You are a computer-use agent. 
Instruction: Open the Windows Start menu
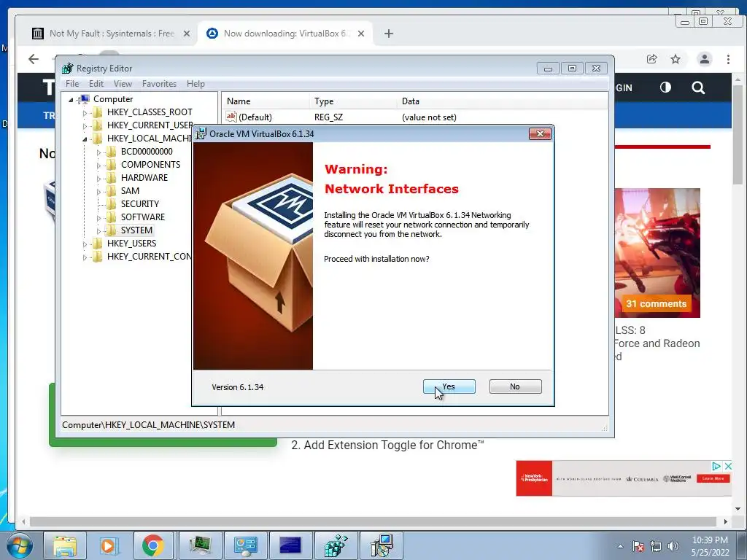click(x=18, y=545)
